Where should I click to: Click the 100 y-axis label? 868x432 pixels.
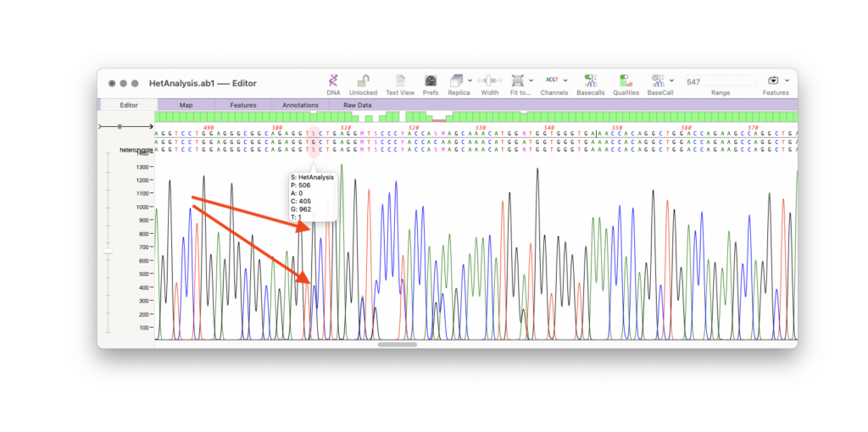[144, 328]
